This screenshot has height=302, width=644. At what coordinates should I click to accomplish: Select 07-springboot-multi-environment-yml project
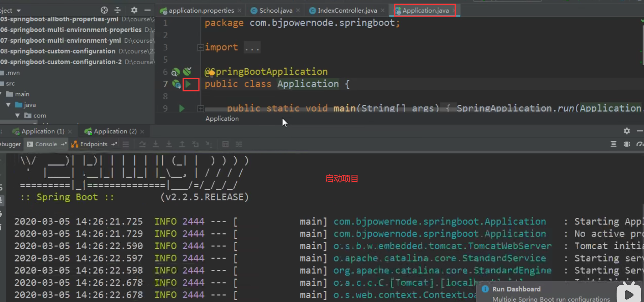pos(60,40)
